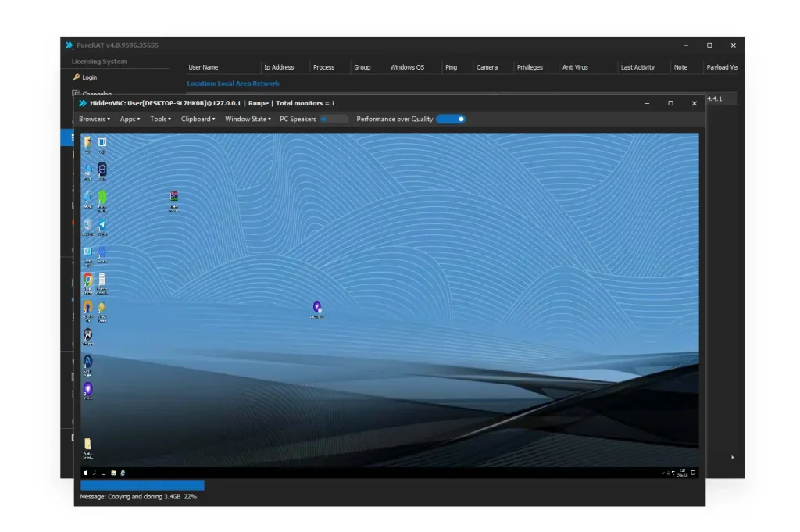Sort by the Ip Address column header

coord(279,67)
